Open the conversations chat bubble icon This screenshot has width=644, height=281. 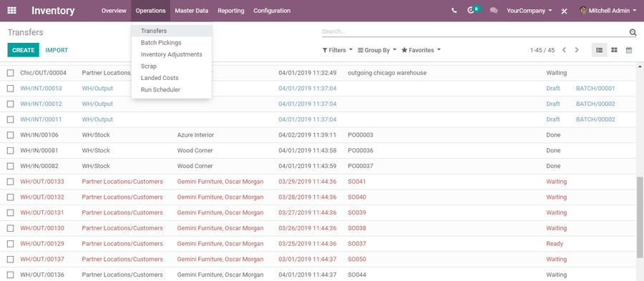(494, 11)
